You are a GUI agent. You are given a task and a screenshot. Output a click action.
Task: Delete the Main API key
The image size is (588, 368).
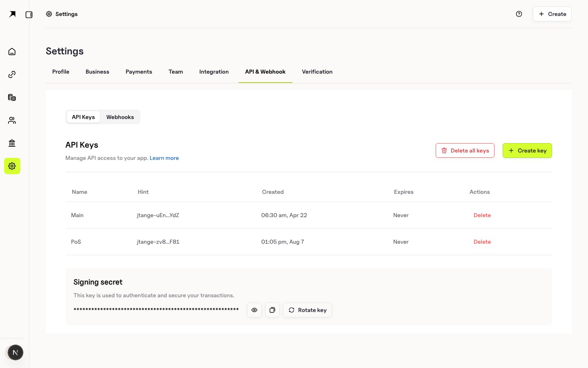tap(482, 215)
